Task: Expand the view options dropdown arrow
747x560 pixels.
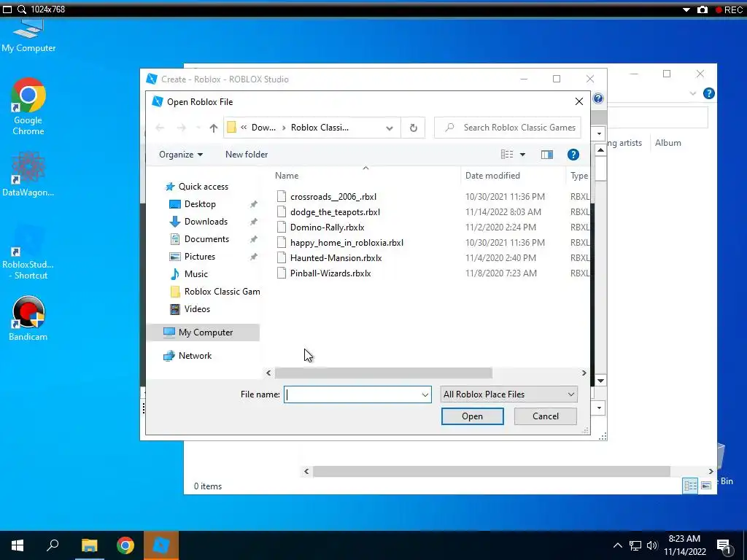Action: tap(522, 155)
